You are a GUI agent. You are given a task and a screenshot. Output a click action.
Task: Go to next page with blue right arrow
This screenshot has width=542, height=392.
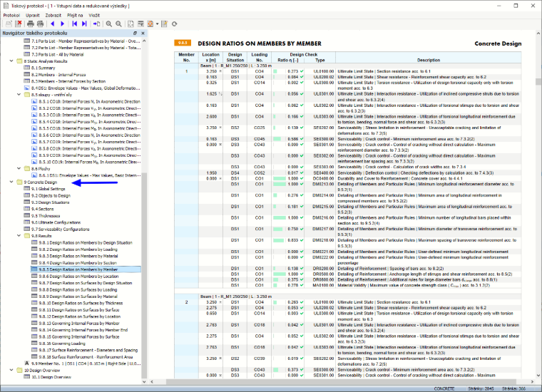[x=62, y=24]
